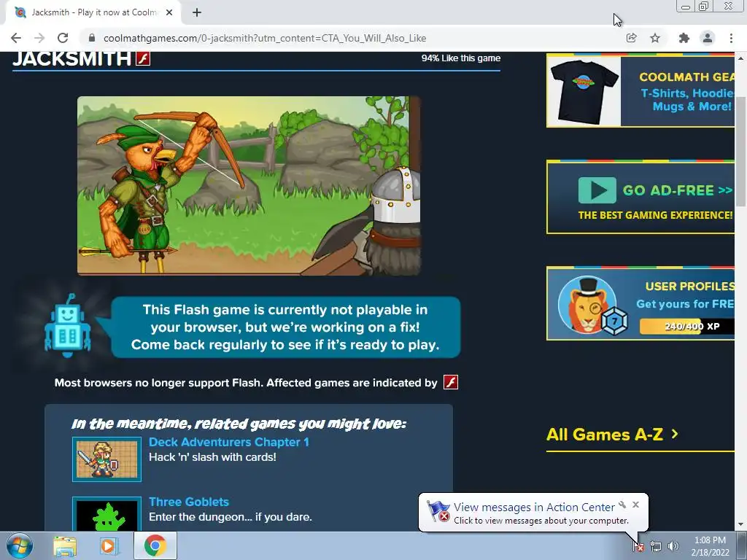Click the Flash icon after 'indicated by'
Screen dimensions: 747x560
pos(451,382)
